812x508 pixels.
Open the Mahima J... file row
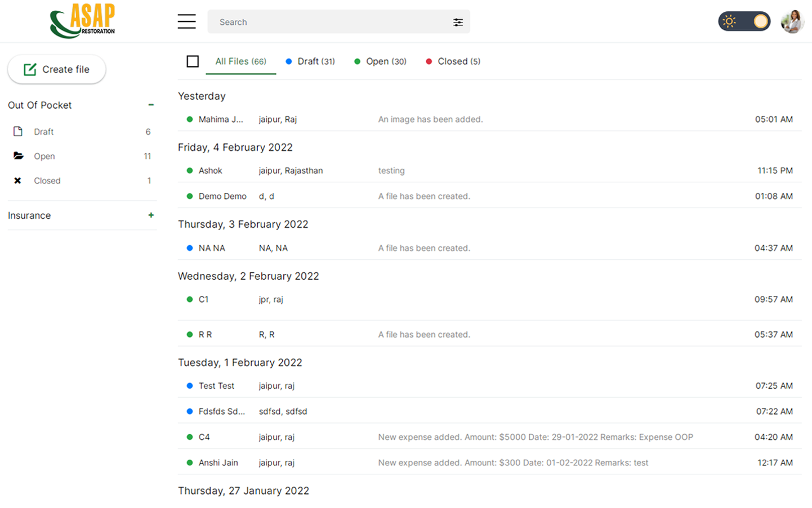221,119
